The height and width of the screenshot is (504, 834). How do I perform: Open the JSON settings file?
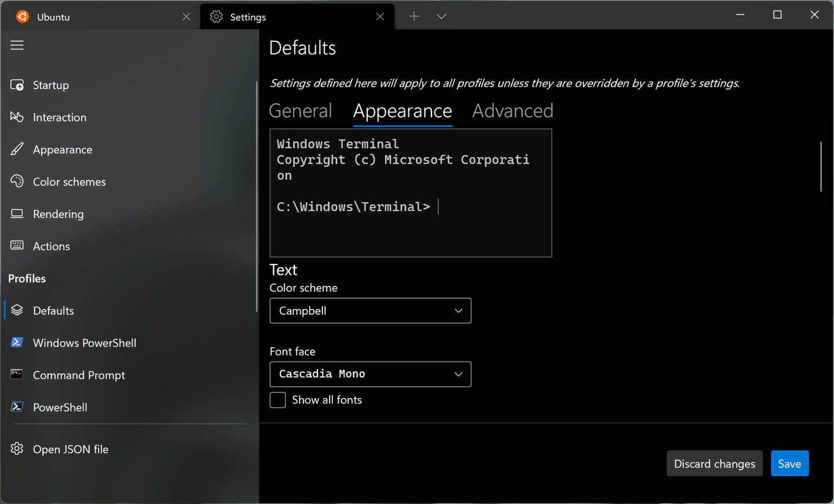coord(71,449)
